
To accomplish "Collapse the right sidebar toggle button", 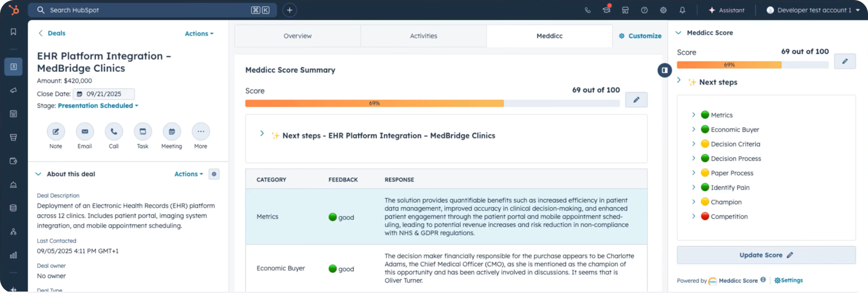I will (664, 71).
